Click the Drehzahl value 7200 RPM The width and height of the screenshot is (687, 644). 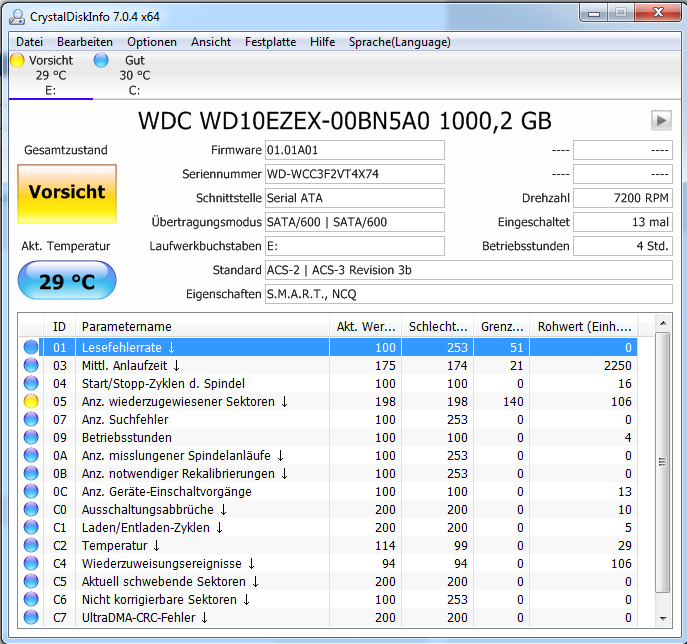pos(623,198)
